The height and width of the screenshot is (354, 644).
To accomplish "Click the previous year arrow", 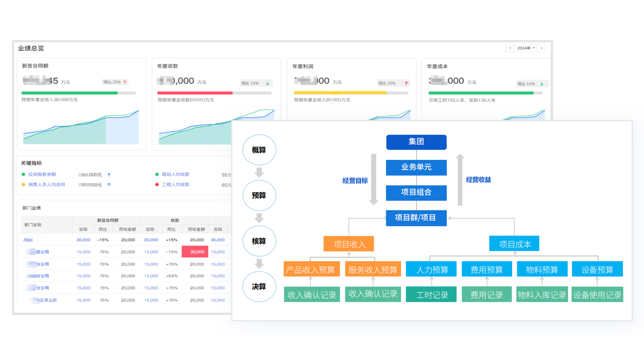I will point(510,48).
